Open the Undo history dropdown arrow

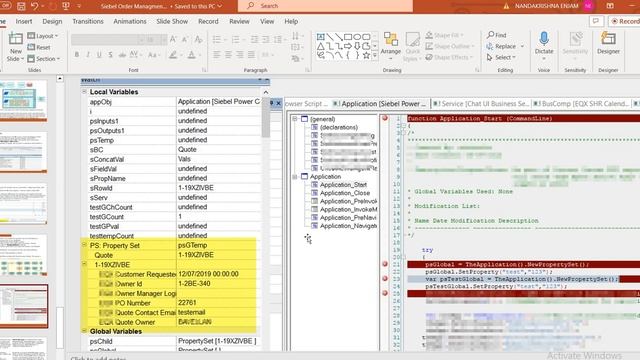click(43, 6)
